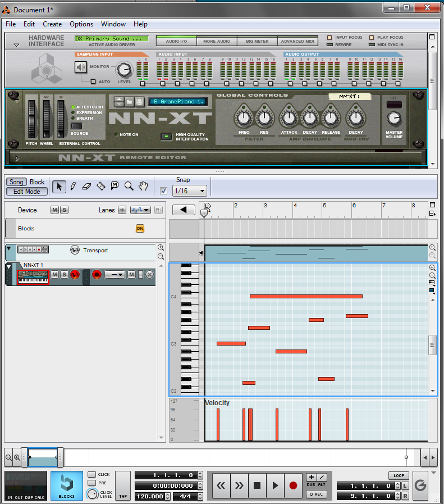Click the Q Rec button
The image size is (444, 504).
[316, 494]
